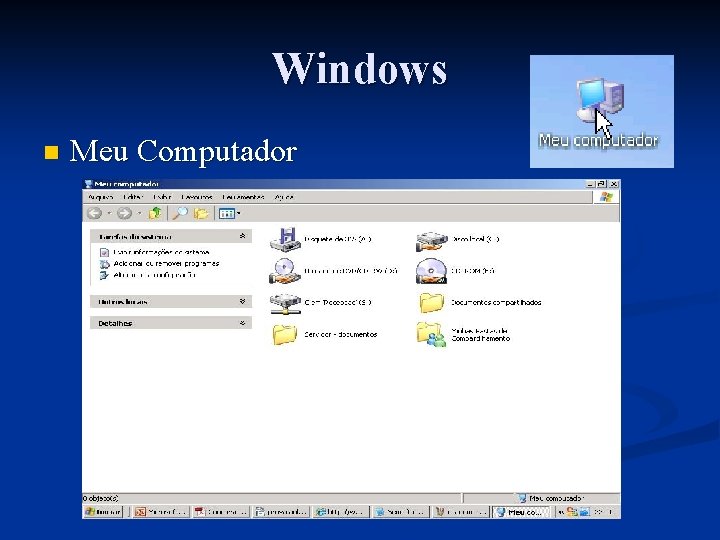Select the shared user documents folder icon

coord(431,334)
